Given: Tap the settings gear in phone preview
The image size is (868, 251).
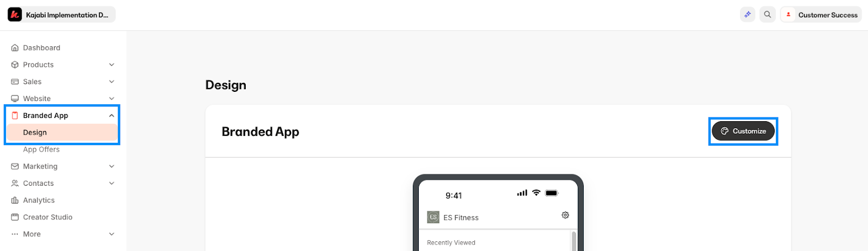Looking at the screenshot, I should click(565, 215).
